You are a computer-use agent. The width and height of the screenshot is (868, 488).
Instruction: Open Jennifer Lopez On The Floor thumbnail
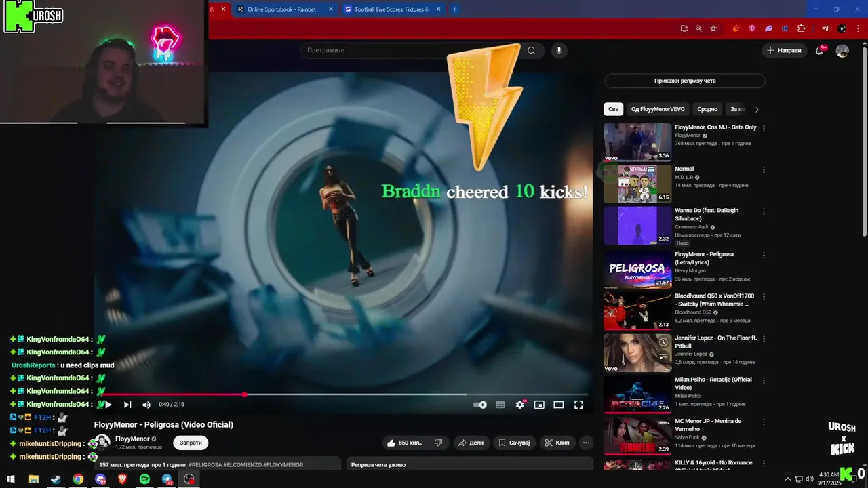[x=637, y=352]
